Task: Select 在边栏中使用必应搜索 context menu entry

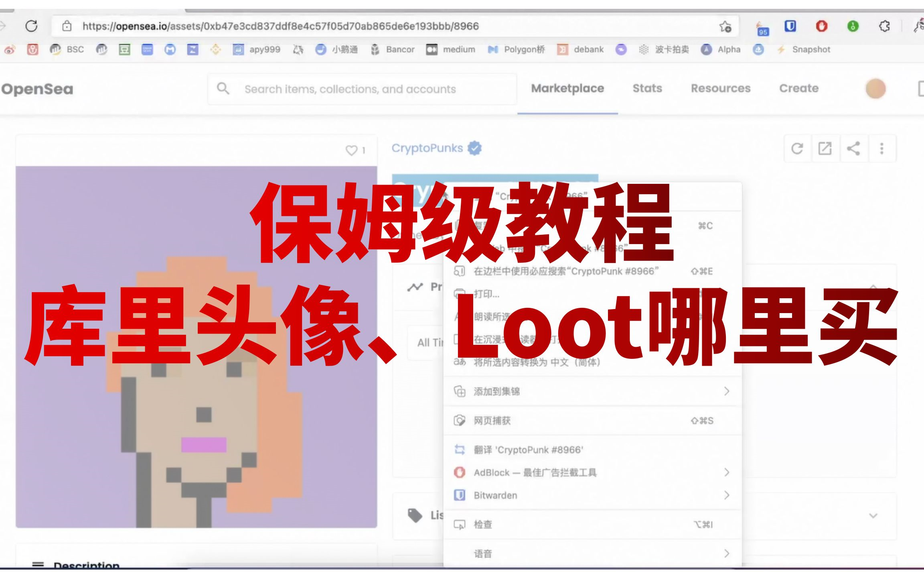Action: point(592,271)
